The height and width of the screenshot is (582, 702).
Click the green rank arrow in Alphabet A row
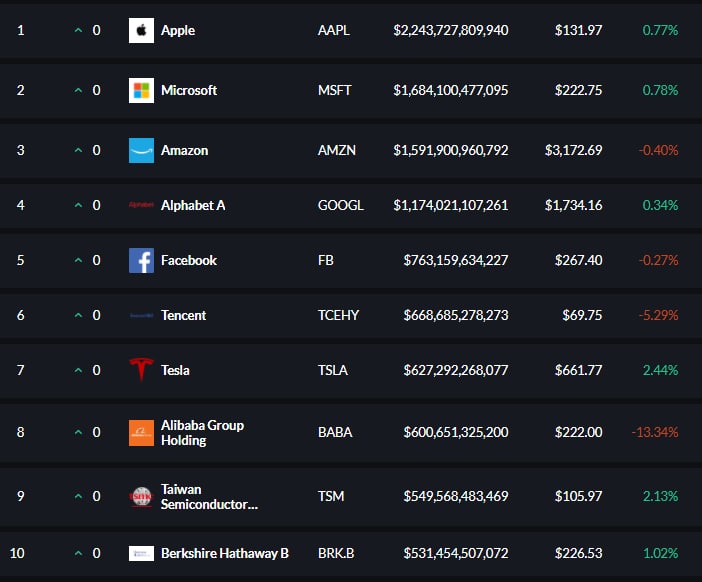point(78,205)
